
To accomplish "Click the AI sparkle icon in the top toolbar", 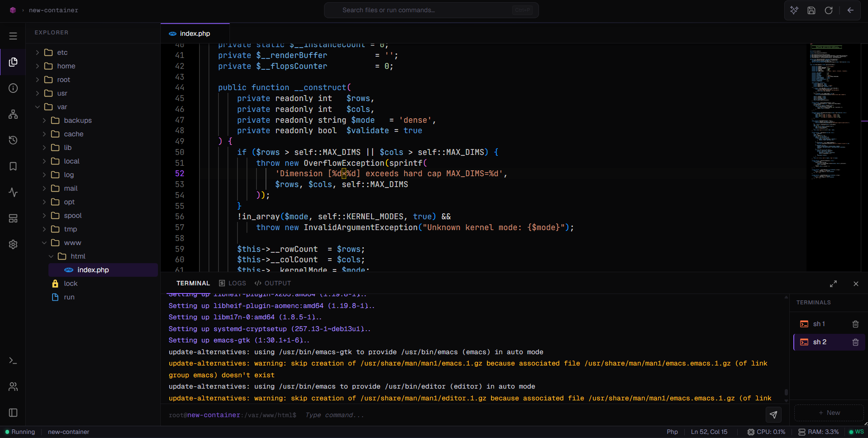I will click(x=794, y=10).
